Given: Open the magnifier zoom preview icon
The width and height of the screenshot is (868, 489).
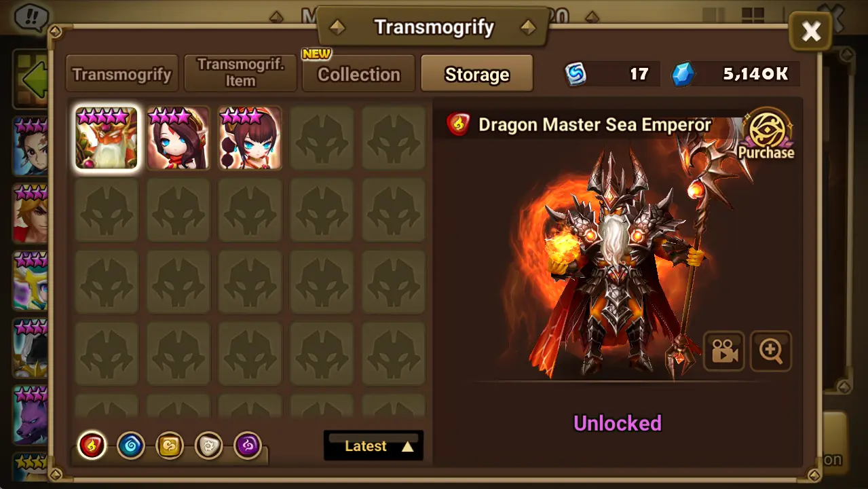Looking at the screenshot, I should pos(771,351).
